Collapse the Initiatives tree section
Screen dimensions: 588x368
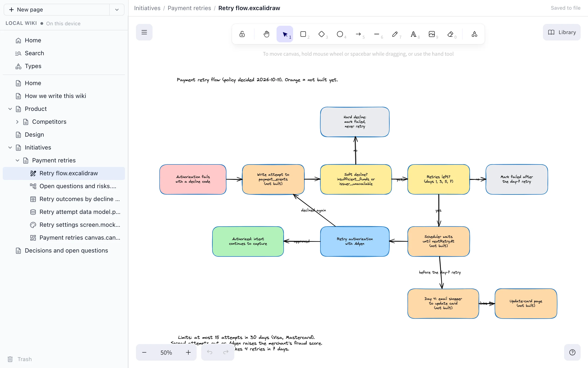(x=10, y=147)
